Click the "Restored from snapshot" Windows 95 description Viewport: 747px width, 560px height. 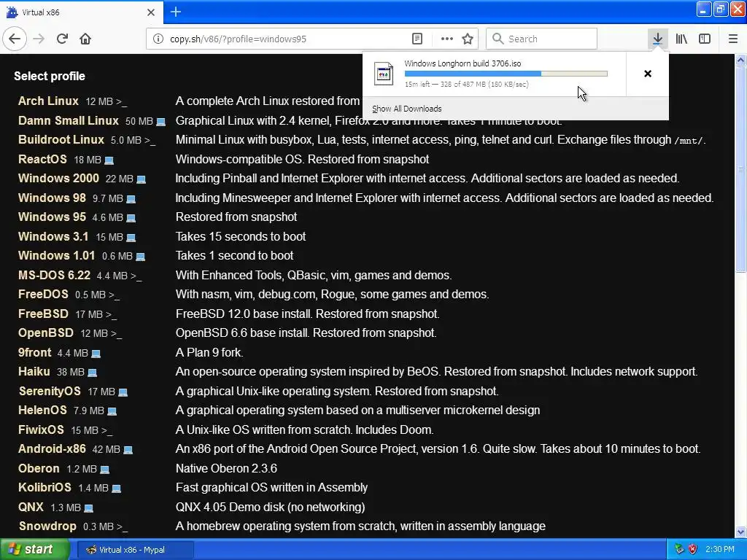236,217
